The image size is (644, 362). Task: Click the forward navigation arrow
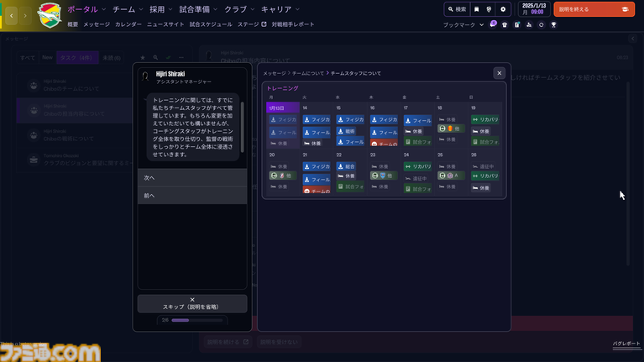click(26, 16)
